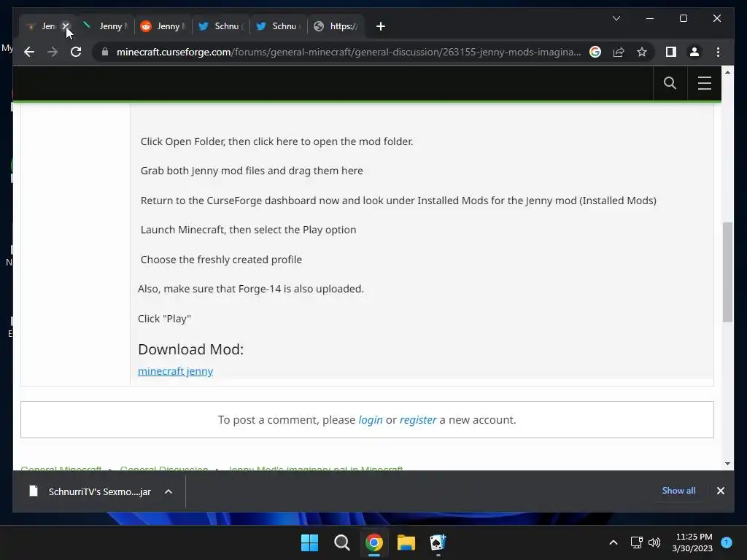This screenshot has height=560, width=747.
Task: Open the https:// tab
Action: pos(336,26)
